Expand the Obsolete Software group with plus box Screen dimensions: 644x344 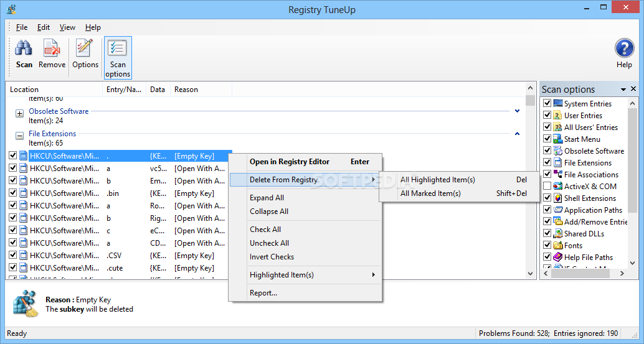coord(19,114)
